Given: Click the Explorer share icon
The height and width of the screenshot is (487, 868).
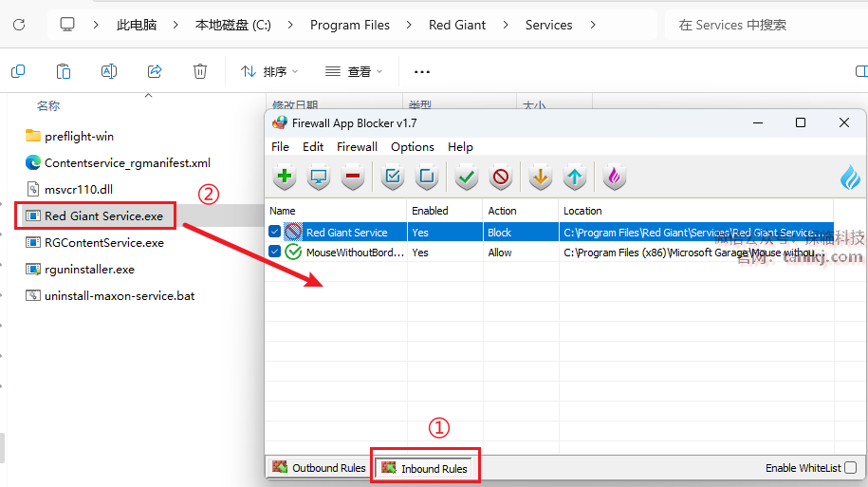Looking at the screenshot, I should 155,71.
